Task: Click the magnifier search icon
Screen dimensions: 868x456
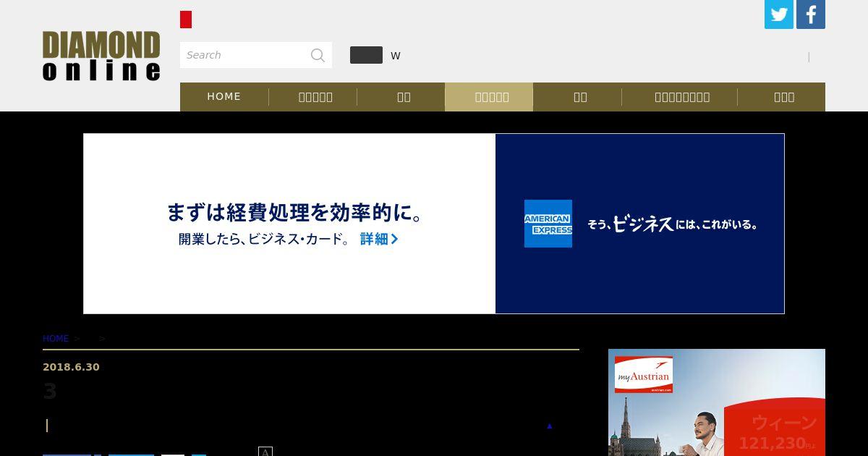Action: [x=318, y=55]
